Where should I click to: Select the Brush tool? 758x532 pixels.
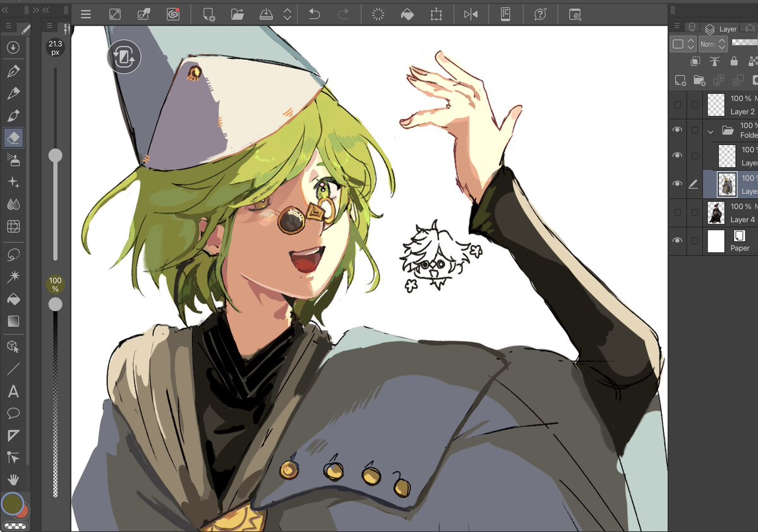point(13,115)
